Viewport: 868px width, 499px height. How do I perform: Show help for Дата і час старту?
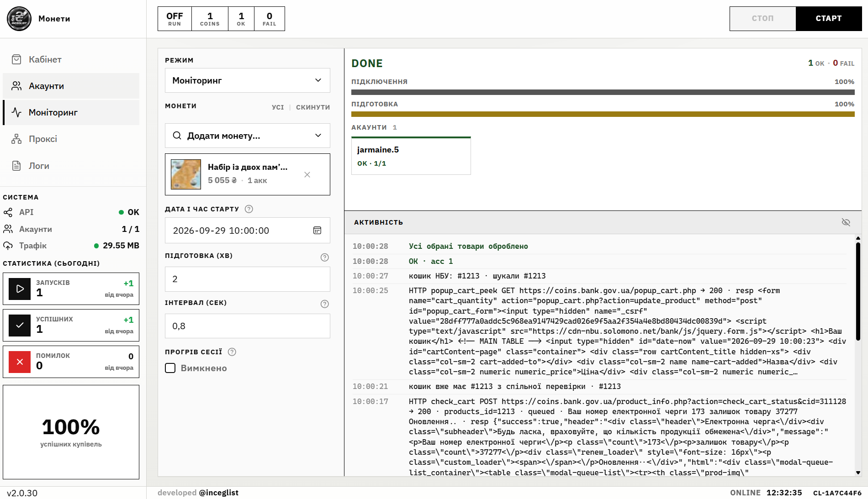pos(249,209)
